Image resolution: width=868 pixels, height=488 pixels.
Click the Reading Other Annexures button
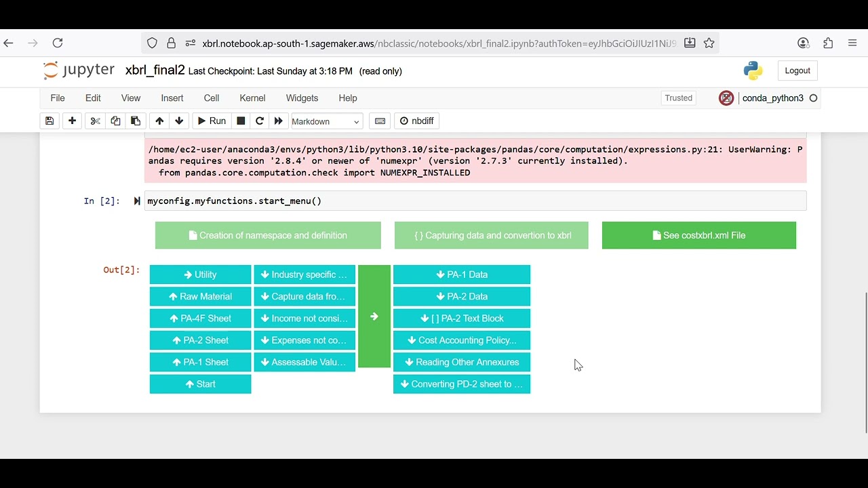click(462, 362)
